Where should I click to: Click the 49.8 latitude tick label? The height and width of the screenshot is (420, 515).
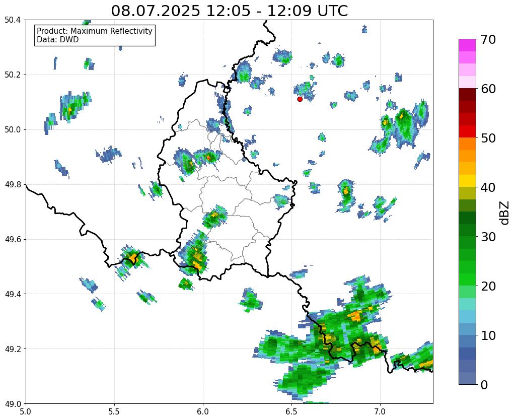click(x=13, y=185)
